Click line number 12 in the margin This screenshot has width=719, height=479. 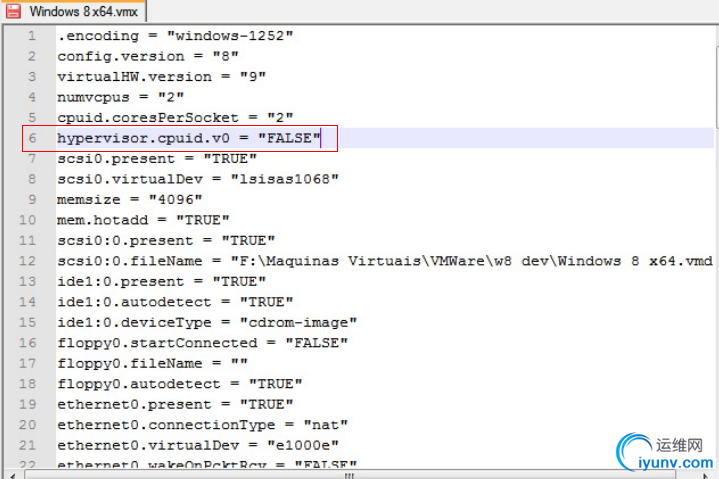(27, 261)
